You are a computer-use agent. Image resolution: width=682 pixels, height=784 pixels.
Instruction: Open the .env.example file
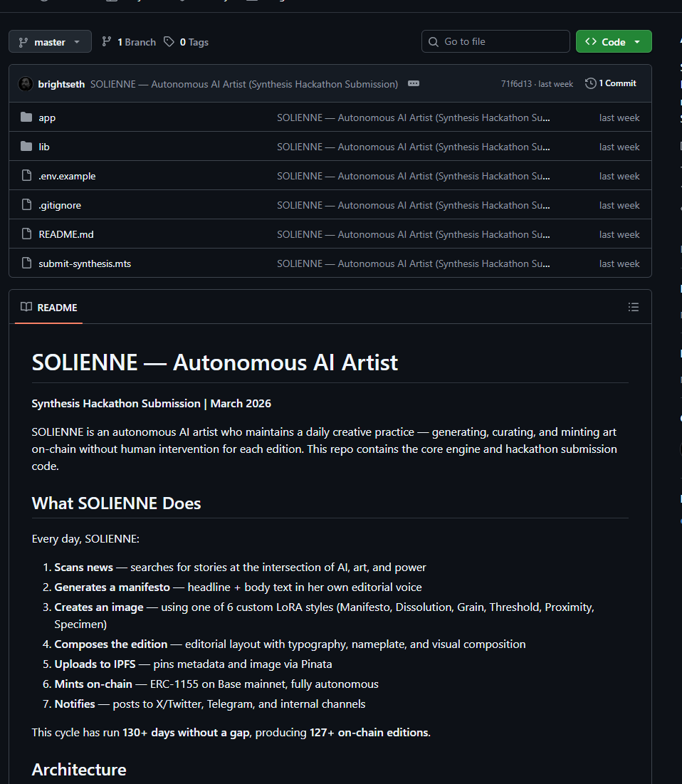pos(67,176)
